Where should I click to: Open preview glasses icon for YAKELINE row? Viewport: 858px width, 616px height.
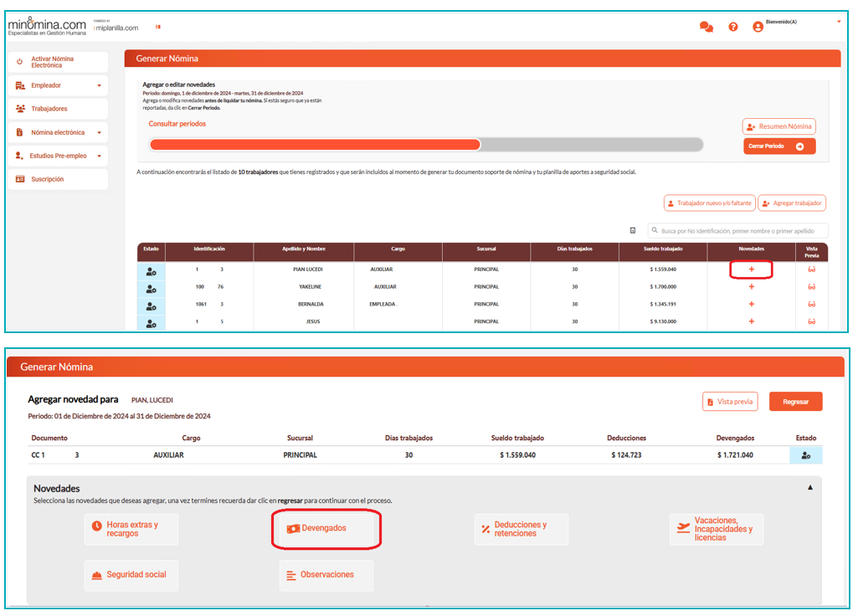coord(811,287)
